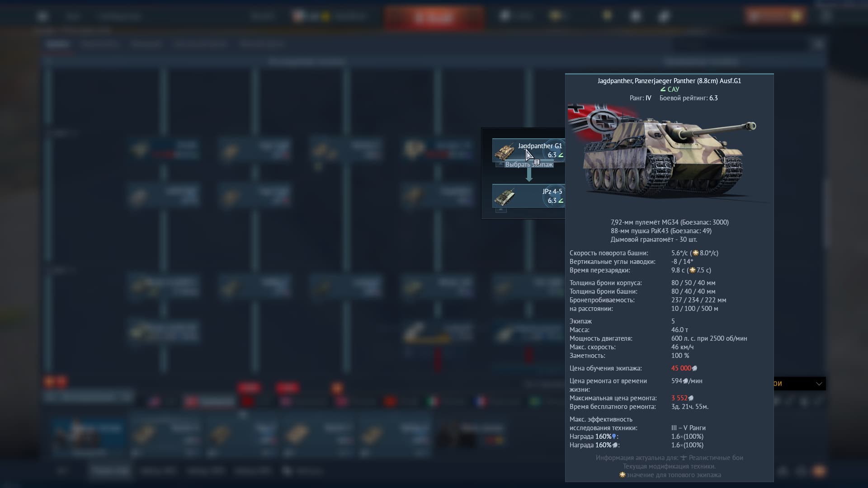
Task: Click the tank destroyer class icon on Jagdpanther G1 card
Action: pos(561,155)
